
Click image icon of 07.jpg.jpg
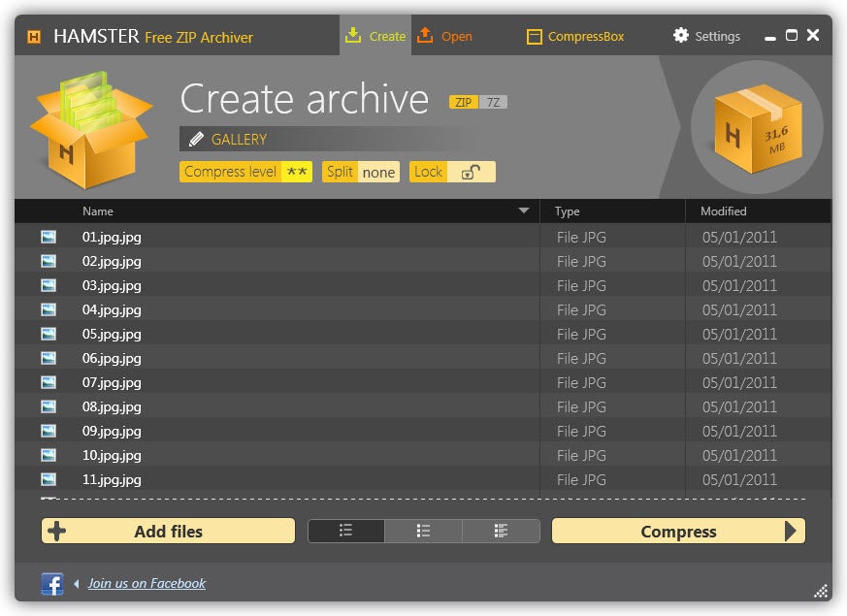click(x=49, y=382)
